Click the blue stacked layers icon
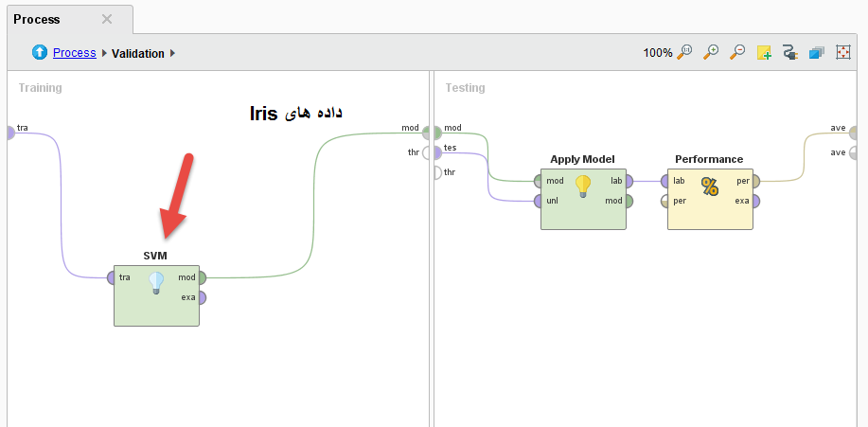 [x=816, y=53]
